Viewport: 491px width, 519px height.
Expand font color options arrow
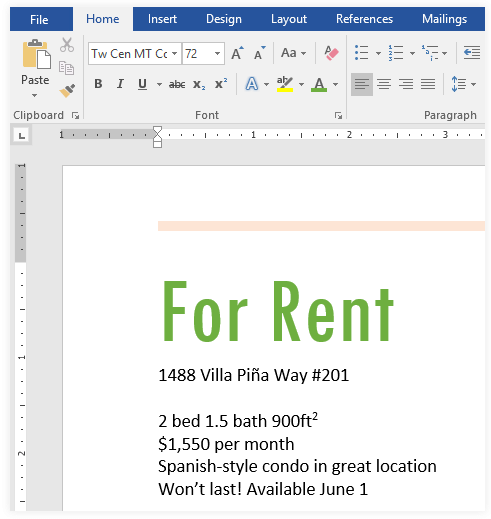click(335, 84)
